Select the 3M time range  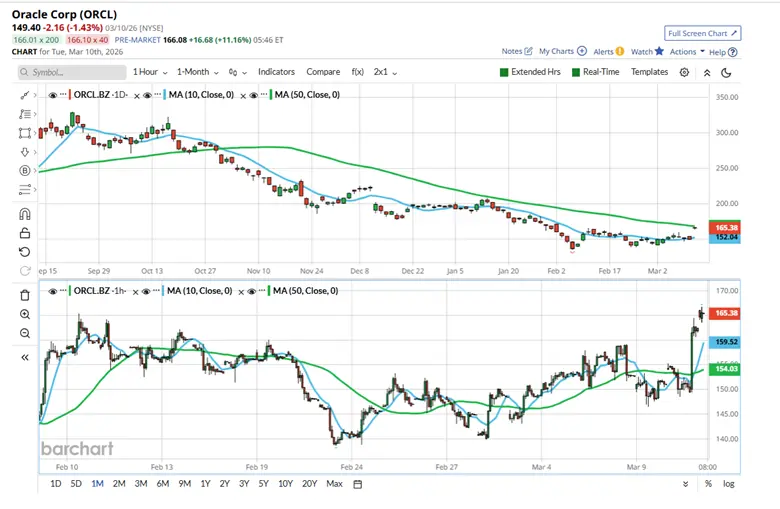tap(141, 484)
